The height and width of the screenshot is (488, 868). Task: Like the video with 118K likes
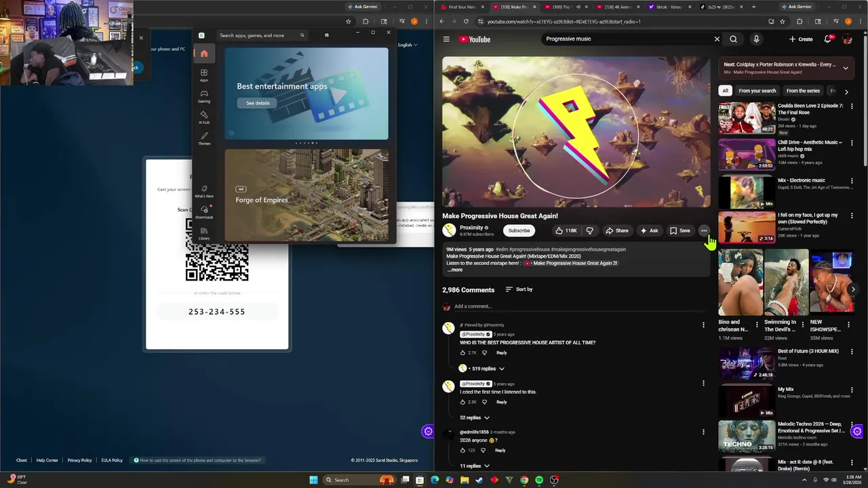click(x=566, y=230)
